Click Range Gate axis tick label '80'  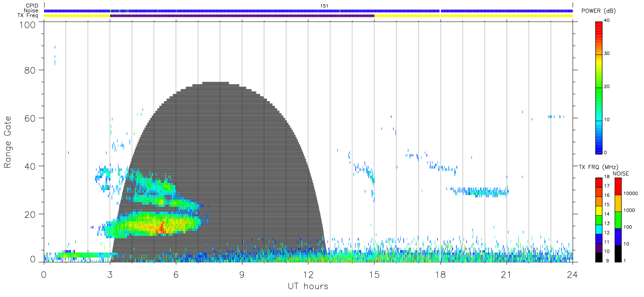[30, 71]
